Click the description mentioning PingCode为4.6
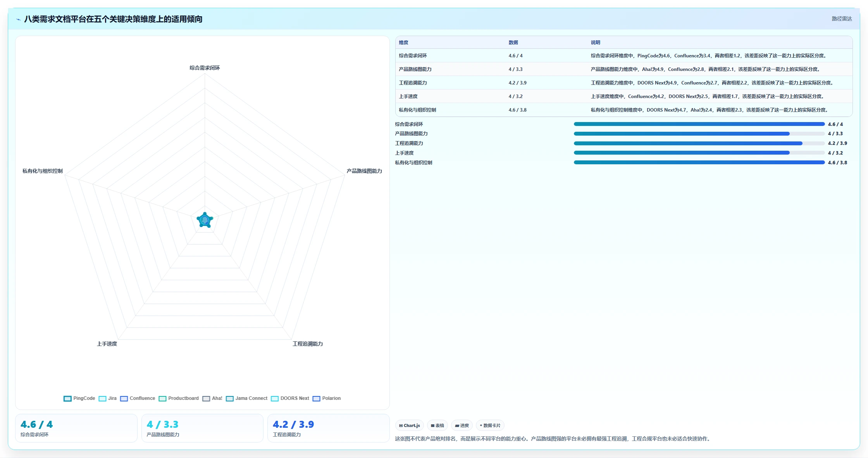Screen dimensions: 868x458 pos(709,56)
